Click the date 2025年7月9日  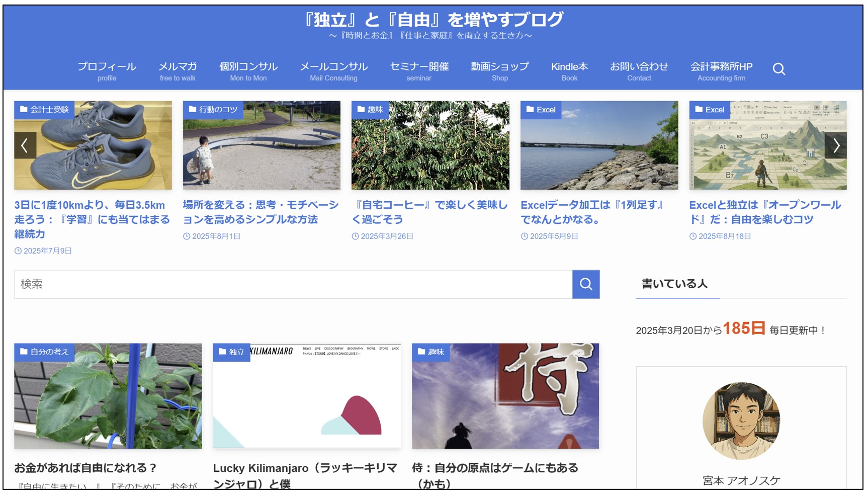coord(47,251)
